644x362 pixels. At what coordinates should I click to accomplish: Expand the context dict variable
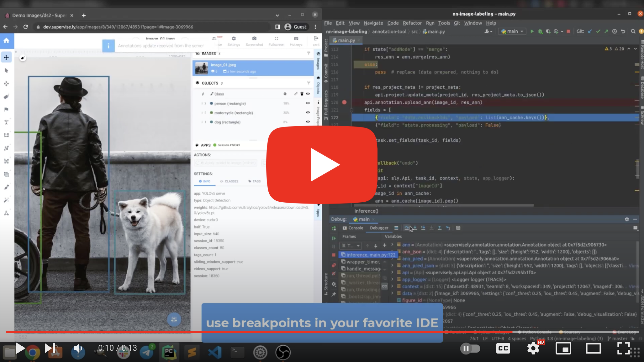(392, 286)
